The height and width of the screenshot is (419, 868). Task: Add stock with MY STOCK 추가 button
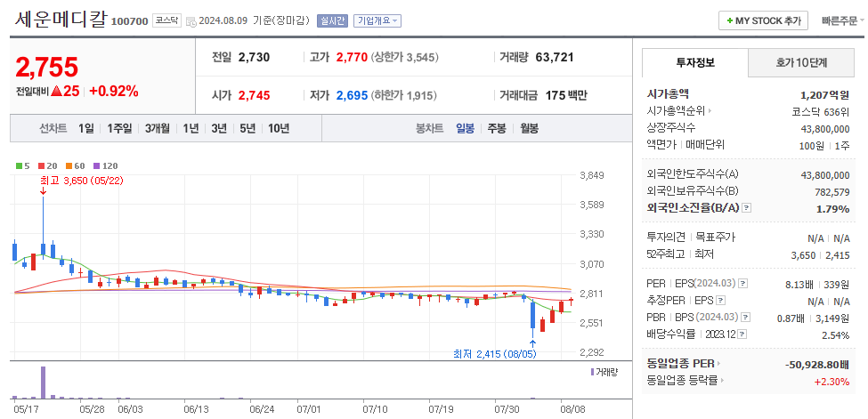click(x=763, y=21)
